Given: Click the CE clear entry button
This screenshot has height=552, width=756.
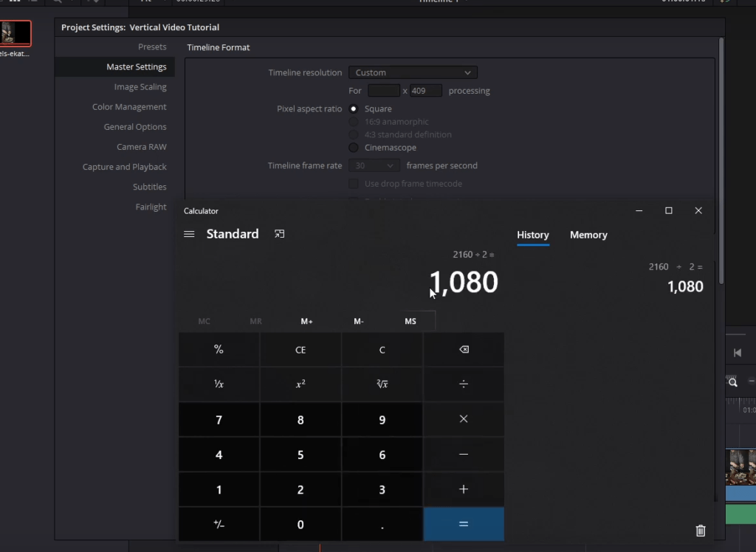Looking at the screenshot, I should [x=300, y=350].
